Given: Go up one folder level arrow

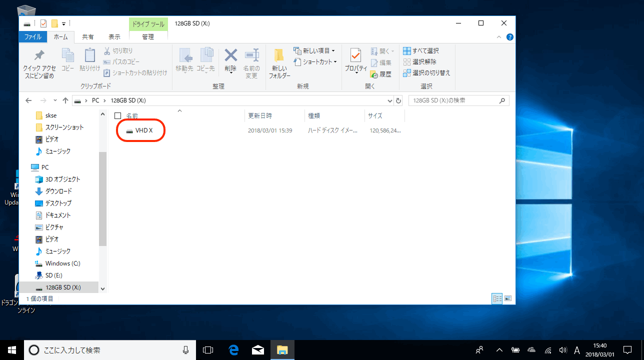Looking at the screenshot, I should pyautogui.click(x=65, y=100).
